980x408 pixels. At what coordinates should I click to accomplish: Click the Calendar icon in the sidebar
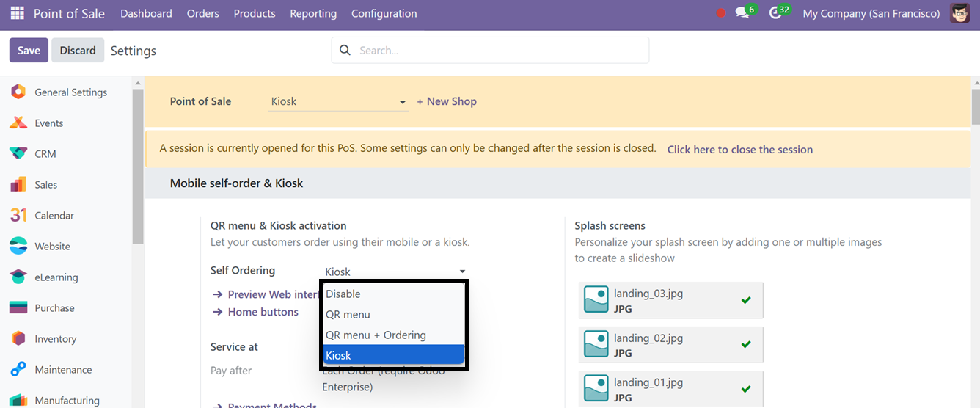tap(18, 216)
